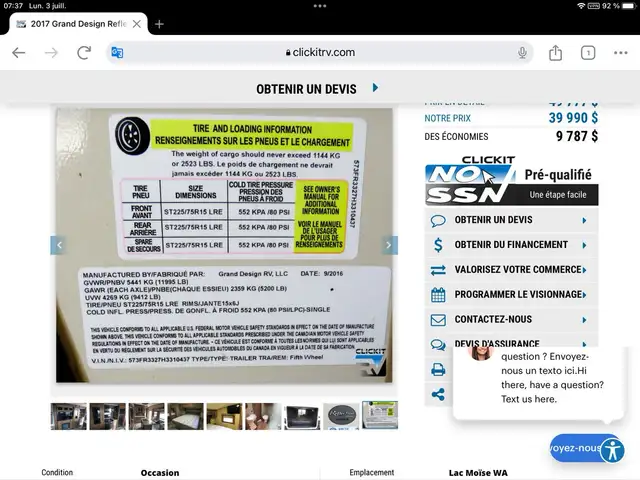This screenshot has height=480, width=640.
Task: Tap sidebar OBTENIR UN DEVIS link
Action: (493, 220)
